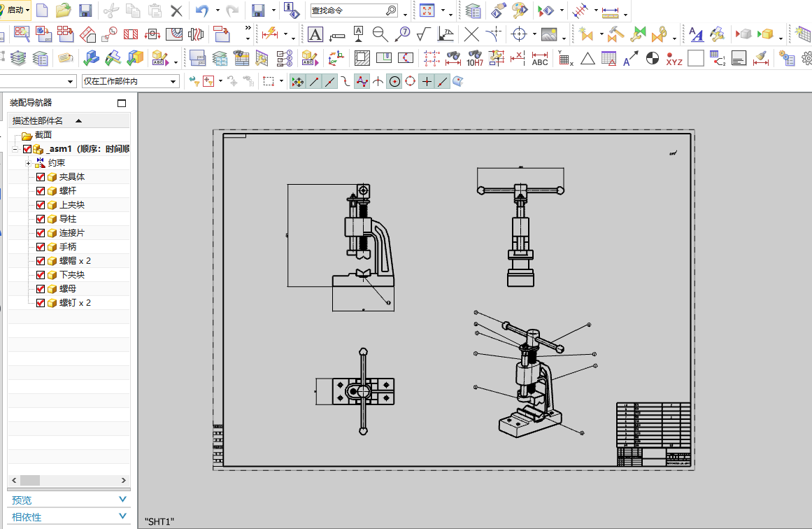Click the navigator scroll left arrow
Screen dimensions: 812x529
click(14, 480)
